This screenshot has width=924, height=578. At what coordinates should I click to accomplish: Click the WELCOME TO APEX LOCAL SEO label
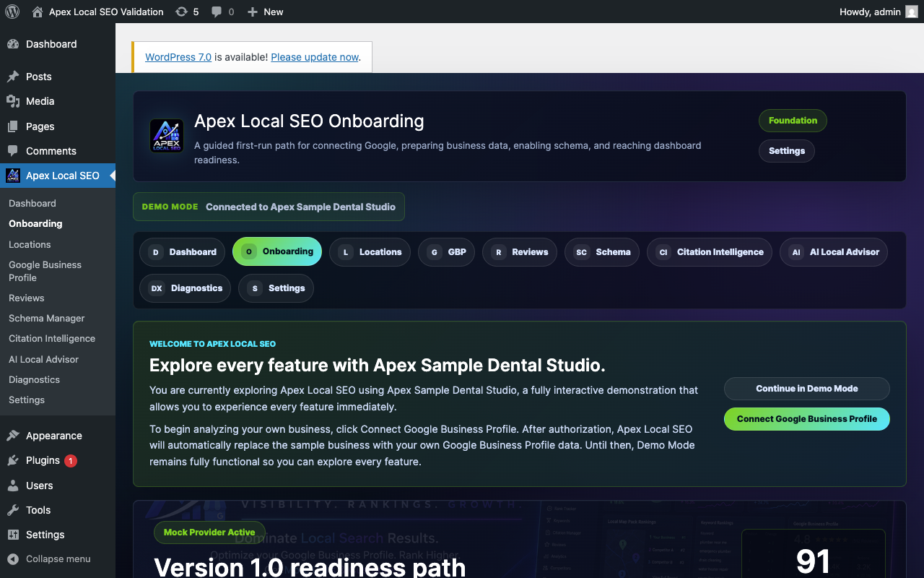click(x=212, y=344)
